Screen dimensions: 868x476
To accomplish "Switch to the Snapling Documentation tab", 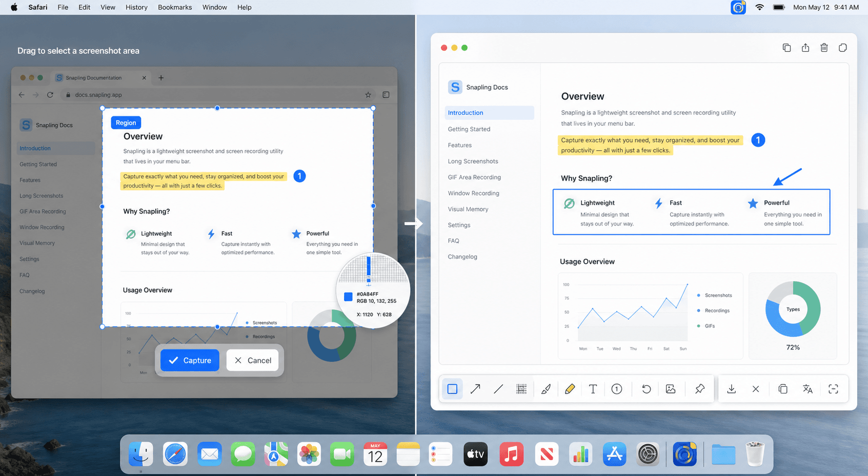I will tap(102, 78).
